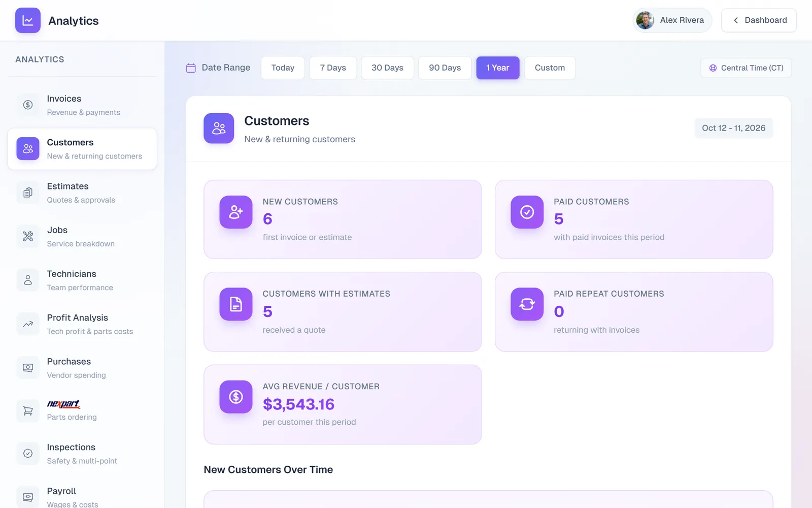Open the Purchases vendor spending section
The width and height of the screenshot is (812, 508).
tap(82, 367)
